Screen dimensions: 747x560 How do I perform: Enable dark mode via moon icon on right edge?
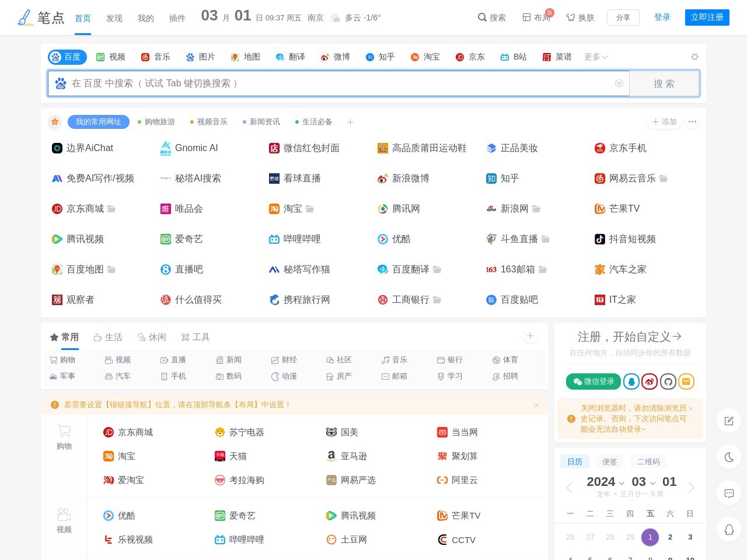728,457
